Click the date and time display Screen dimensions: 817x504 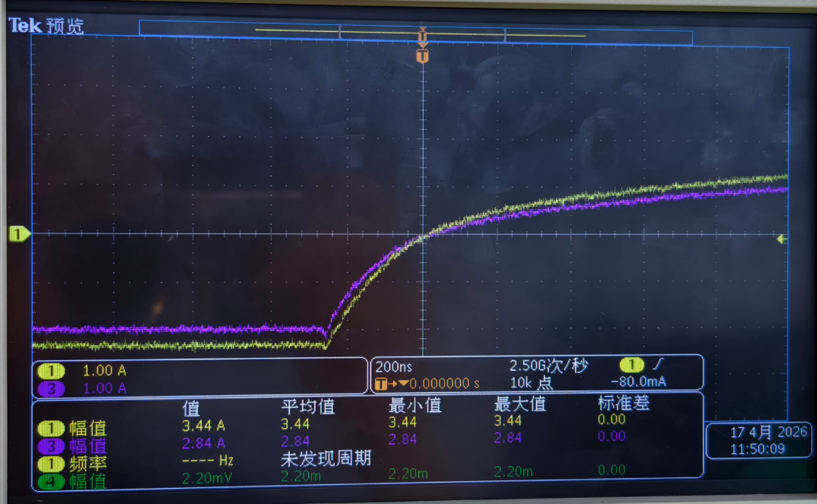click(x=758, y=440)
